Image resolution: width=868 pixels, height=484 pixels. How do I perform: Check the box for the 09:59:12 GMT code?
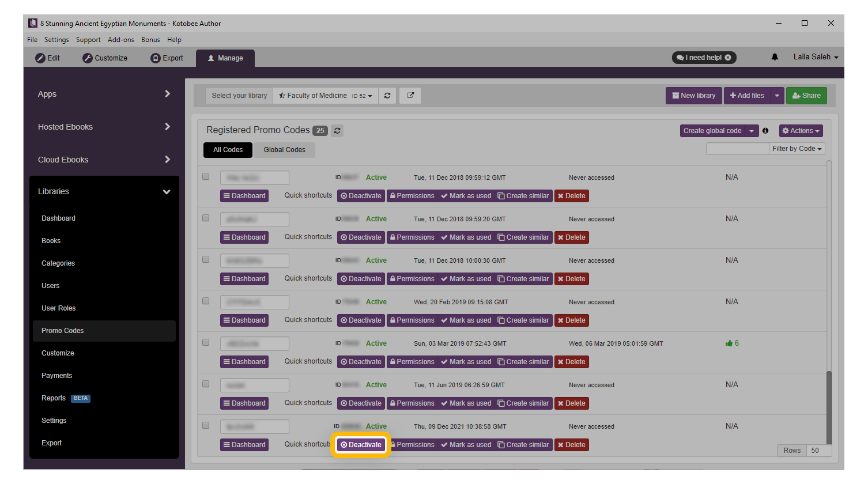click(x=206, y=176)
